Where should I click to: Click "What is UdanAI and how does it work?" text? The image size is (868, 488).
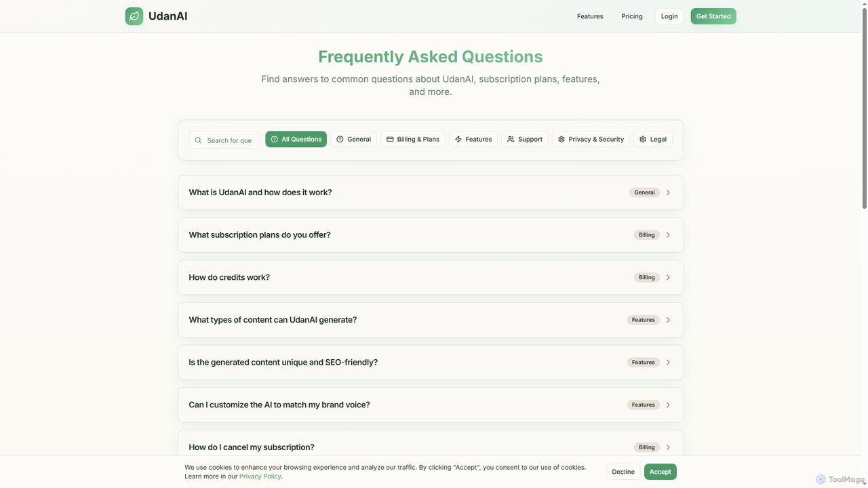tap(260, 192)
